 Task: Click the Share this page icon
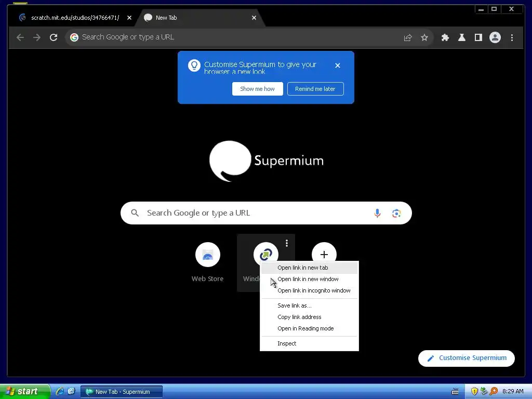pyautogui.click(x=408, y=37)
